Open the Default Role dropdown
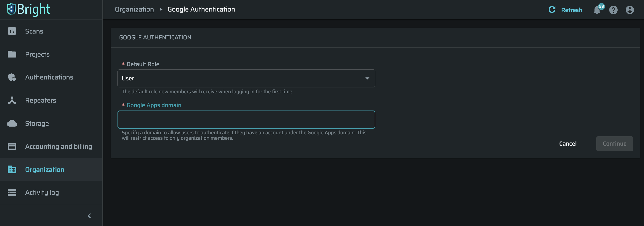Screen dimensions: 644x226 pyautogui.click(x=246, y=78)
